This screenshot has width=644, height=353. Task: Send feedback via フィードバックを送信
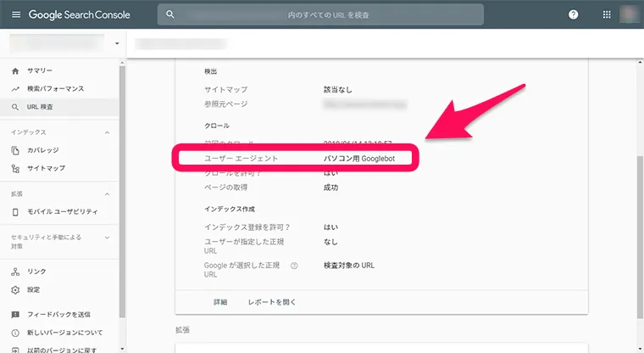pyautogui.click(x=58, y=314)
